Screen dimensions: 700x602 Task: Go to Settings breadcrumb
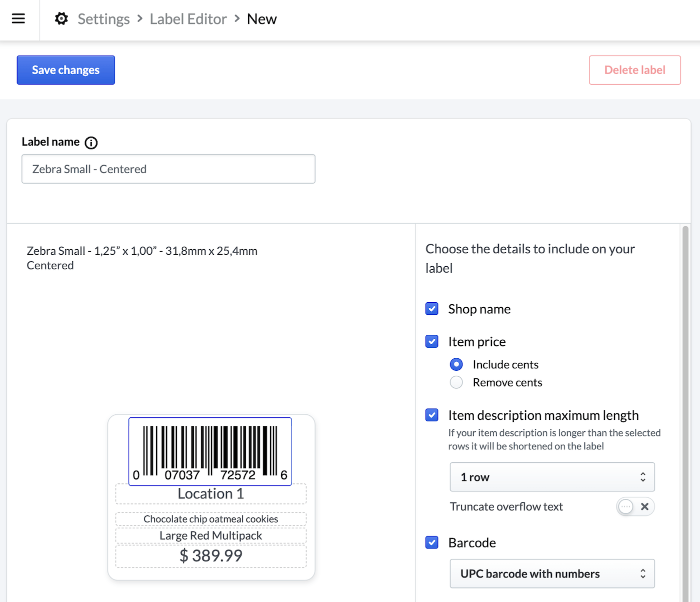[x=103, y=19]
